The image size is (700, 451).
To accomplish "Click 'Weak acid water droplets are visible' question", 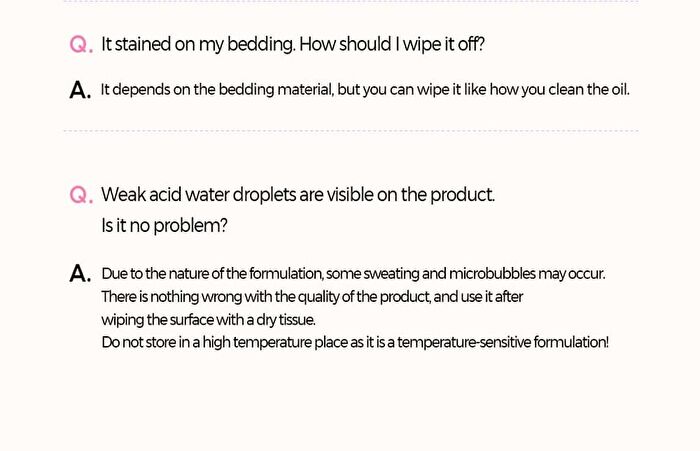I will tap(298, 195).
